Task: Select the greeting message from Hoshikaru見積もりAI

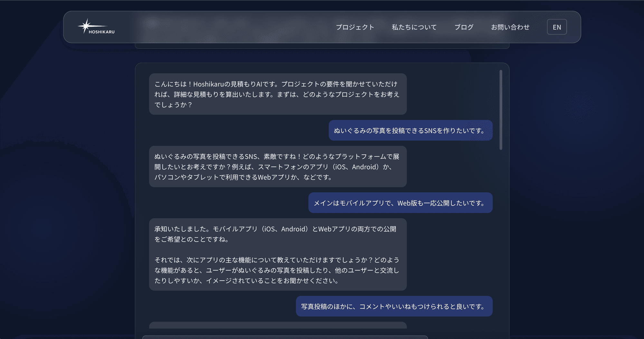Action: [278, 94]
